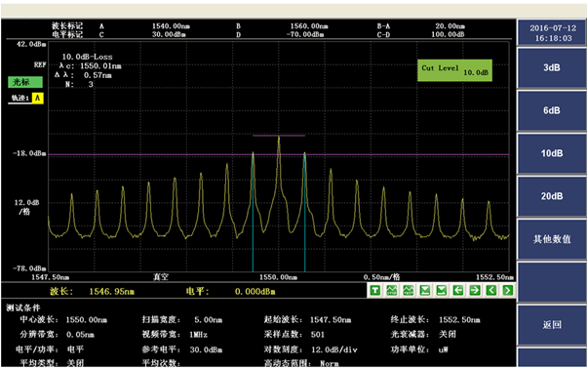Toggle the green 光标 cursor indicator
The image size is (588, 369).
click(25, 82)
